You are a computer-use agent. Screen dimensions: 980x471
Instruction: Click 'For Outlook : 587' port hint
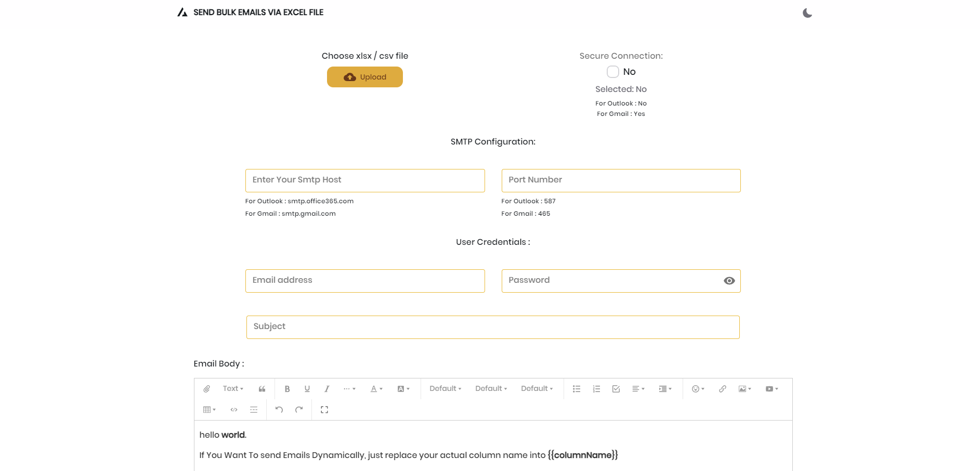point(529,201)
